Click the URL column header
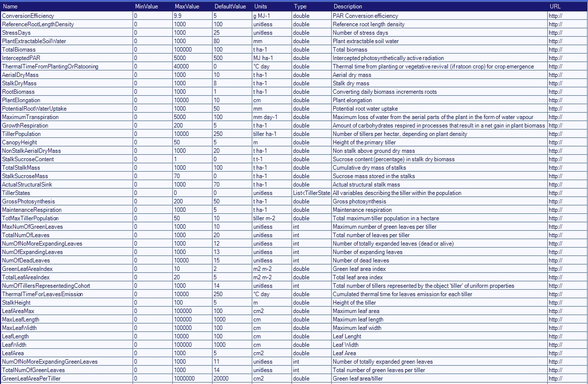Image resolution: width=588 pixels, height=384 pixels. click(x=567, y=6)
